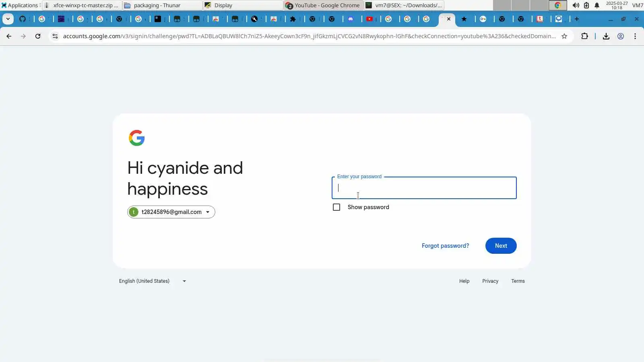Switch to the YouTube tab

369,19
